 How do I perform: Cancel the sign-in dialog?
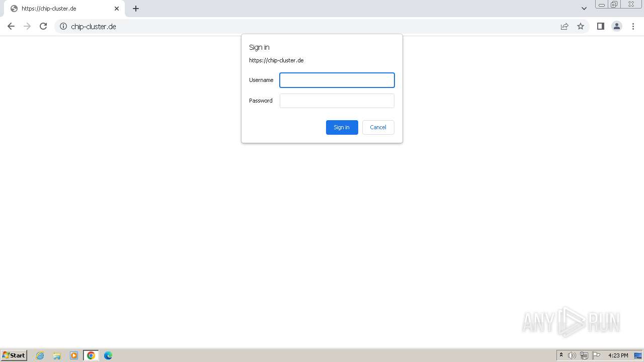click(x=378, y=127)
